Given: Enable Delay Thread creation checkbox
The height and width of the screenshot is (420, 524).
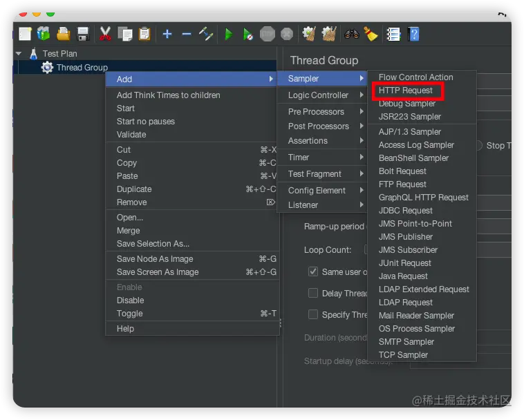Looking at the screenshot, I should pyautogui.click(x=312, y=293).
